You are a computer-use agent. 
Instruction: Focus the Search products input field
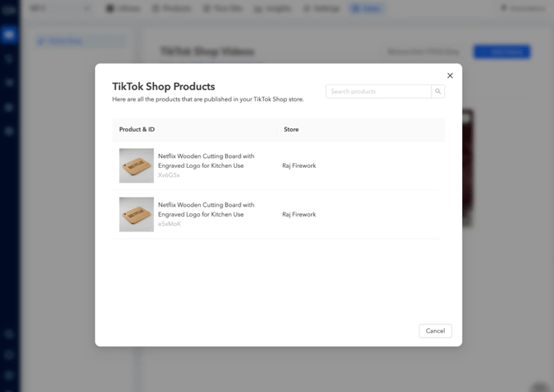click(378, 92)
